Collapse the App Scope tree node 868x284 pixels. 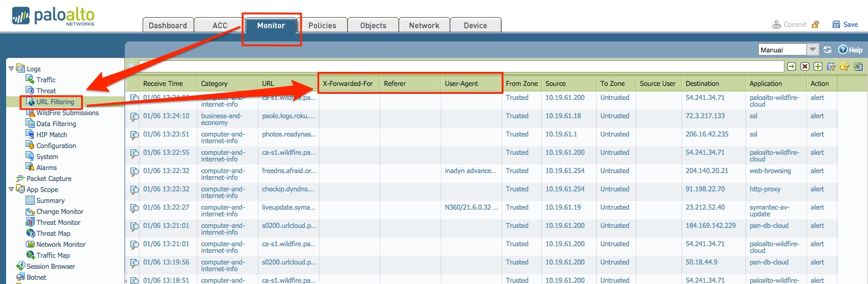[x=11, y=190]
